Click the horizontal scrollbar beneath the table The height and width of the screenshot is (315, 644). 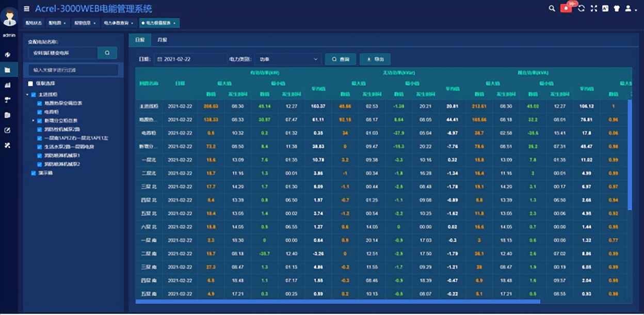point(337,302)
